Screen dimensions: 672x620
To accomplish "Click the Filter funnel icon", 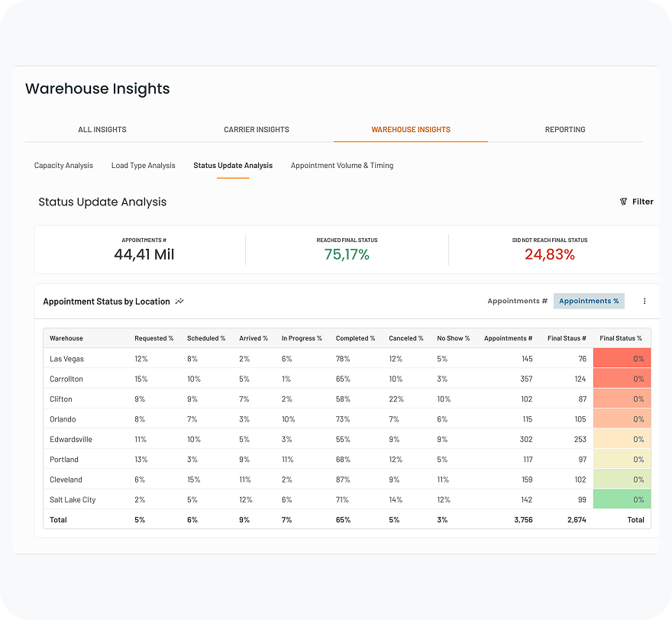I will 623,202.
